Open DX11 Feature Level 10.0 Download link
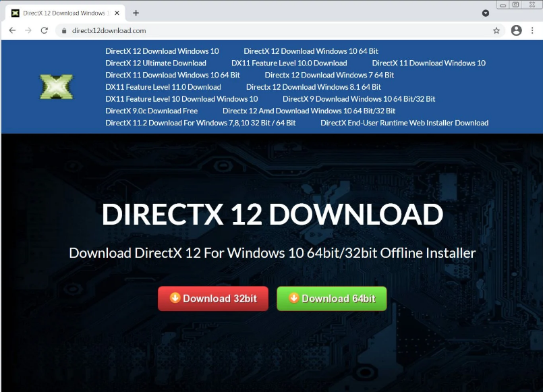The height and width of the screenshot is (392, 543). point(289,63)
